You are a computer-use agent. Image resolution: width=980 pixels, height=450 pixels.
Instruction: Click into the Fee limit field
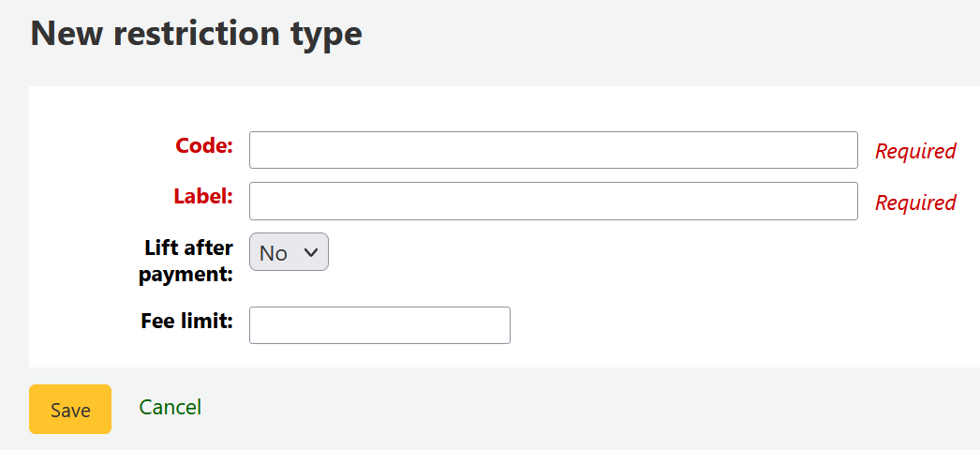[x=379, y=324]
